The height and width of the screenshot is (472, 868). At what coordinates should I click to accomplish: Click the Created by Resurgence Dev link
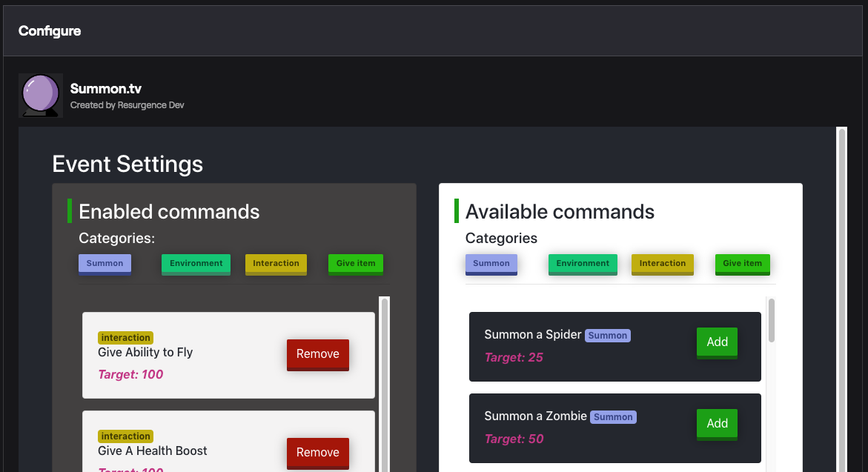pos(127,105)
